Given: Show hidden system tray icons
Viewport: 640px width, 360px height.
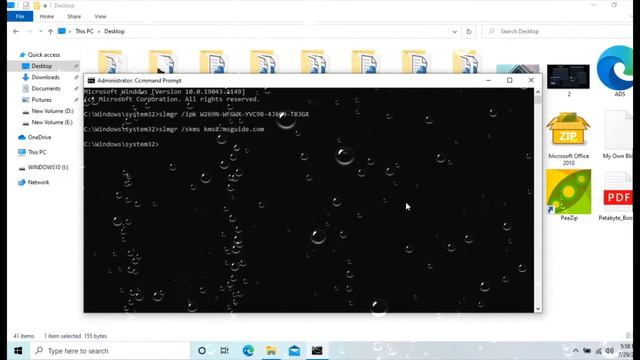Looking at the screenshot, I should click(576, 351).
